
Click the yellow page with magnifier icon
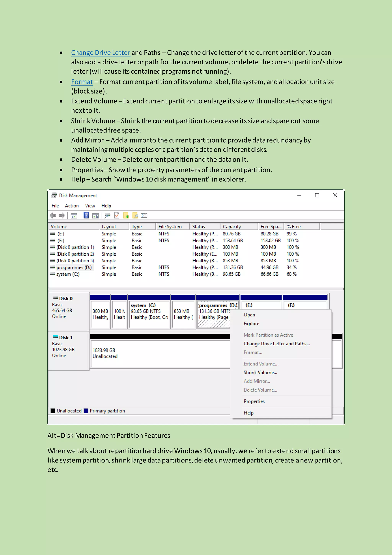tap(135, 215)
